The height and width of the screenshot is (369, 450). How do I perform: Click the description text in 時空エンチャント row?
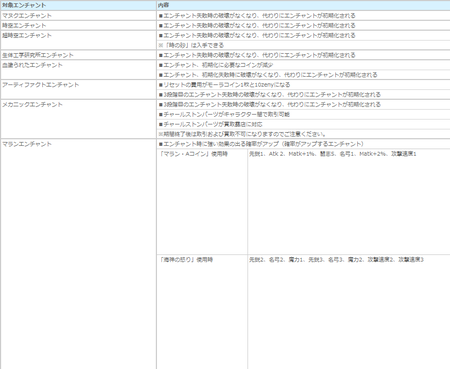pos(257,26)
